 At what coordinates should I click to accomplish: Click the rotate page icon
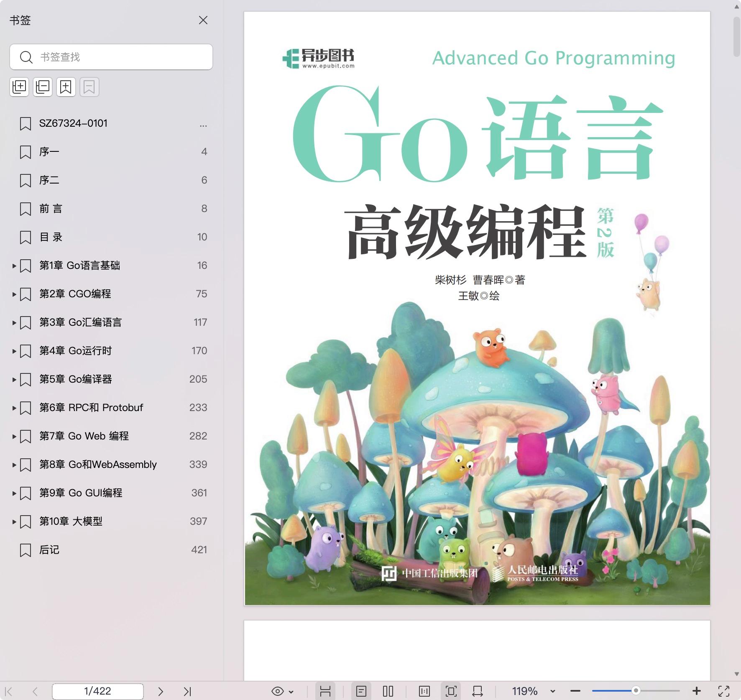[x=478, y=691]
